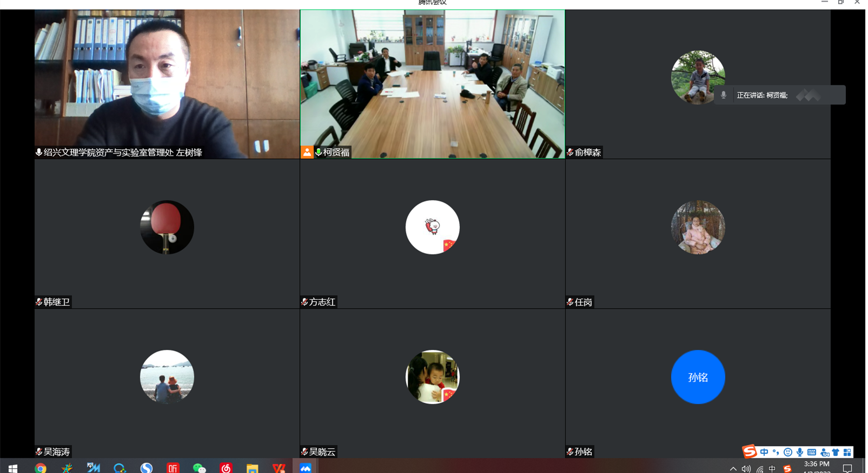Open WeChat from the taskbar
Viewport: 868px width, 473px height.
(x=199, y=468)
